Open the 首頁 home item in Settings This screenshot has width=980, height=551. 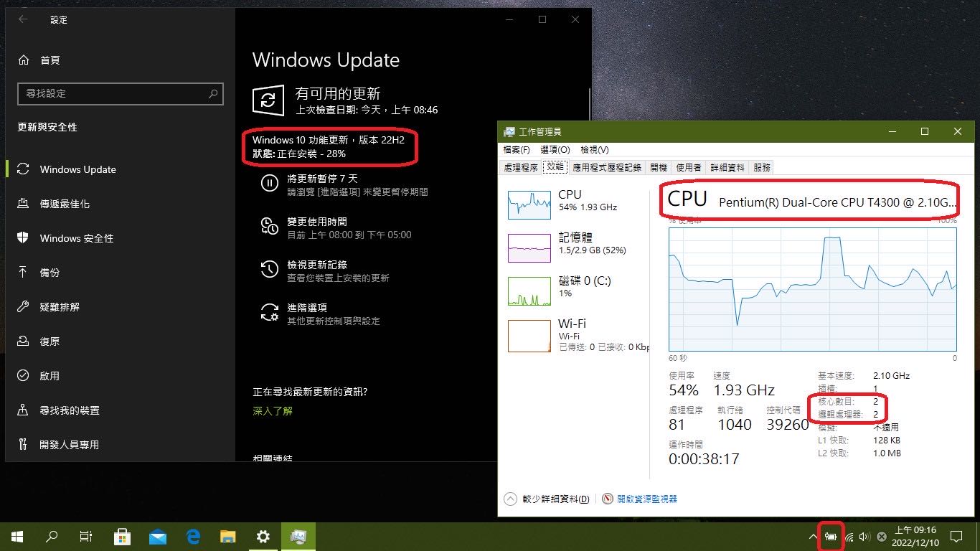tap(39, 60)
